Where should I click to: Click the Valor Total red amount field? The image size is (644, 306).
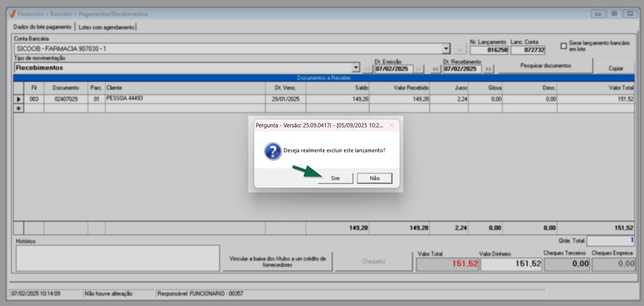click(x=448, y=264)
